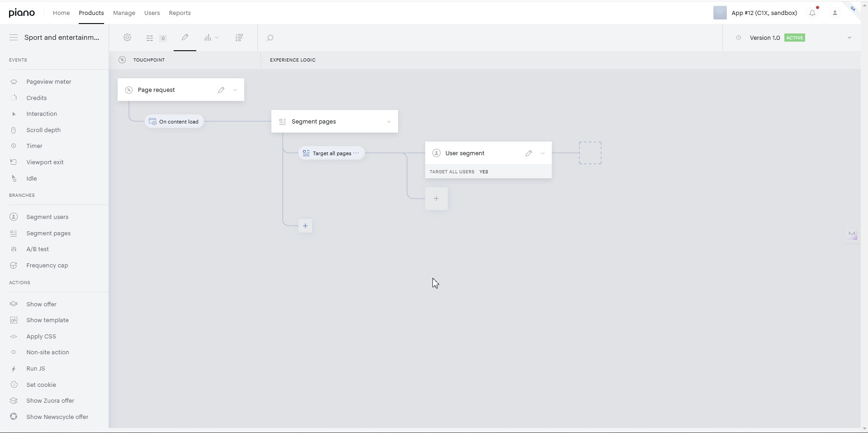Click the checklist icon in toolbar
868x433 pixels.
pyautogui.click(x=239, y=38)
